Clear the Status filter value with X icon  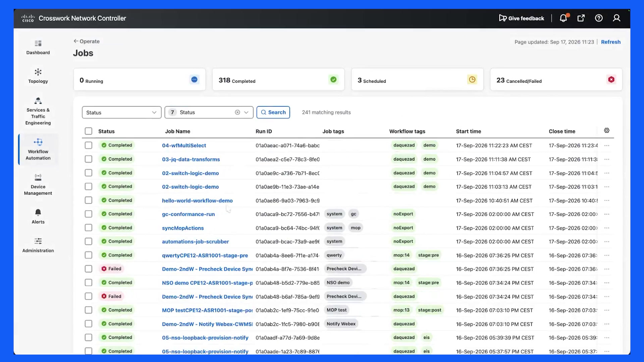click(x=237, y=112)
